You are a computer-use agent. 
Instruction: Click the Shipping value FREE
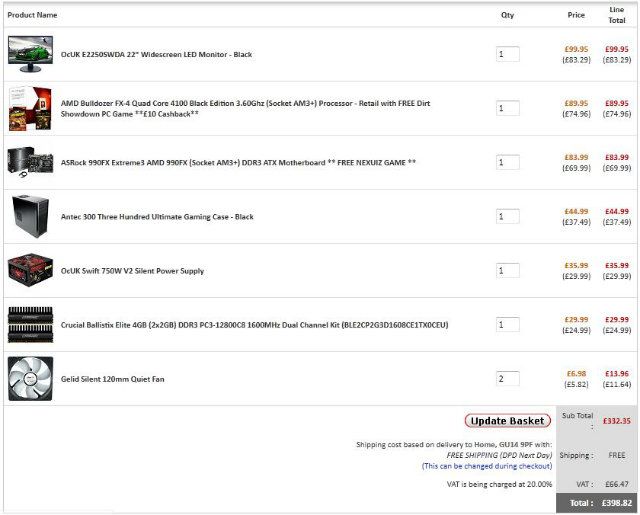pos(617,455)
